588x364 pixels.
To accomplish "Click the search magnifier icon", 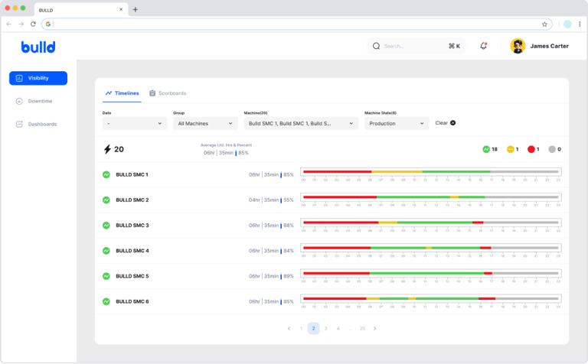I will coord(376,46).
